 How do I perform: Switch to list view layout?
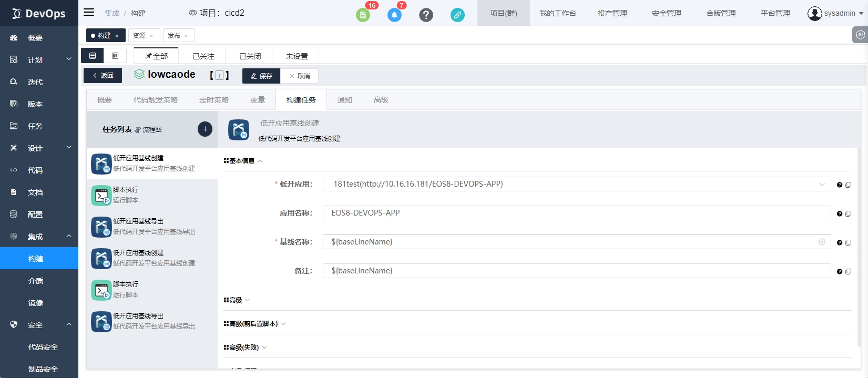click(93, 56)
